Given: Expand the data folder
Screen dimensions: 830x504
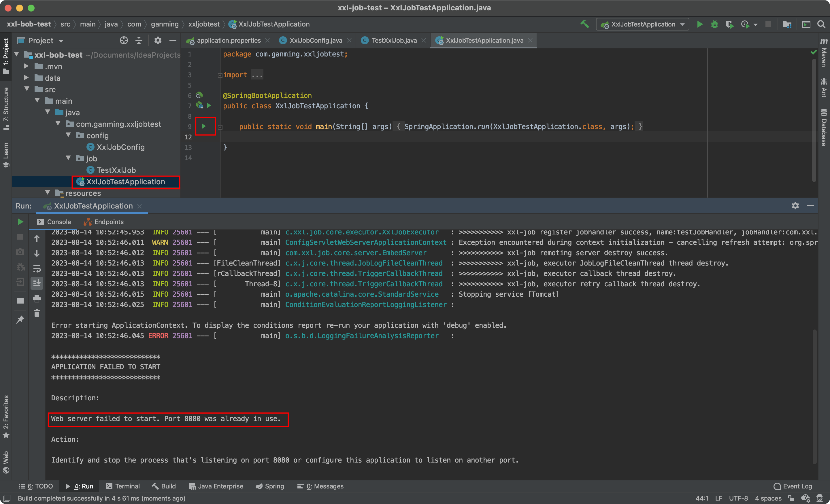Looking at the screenshot, I should point(26,78).
